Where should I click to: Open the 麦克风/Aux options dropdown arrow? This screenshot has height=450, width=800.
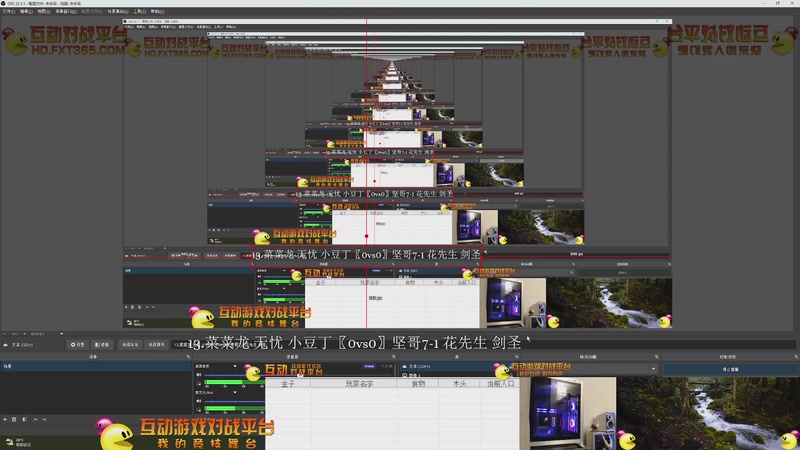[x=235, y=392]
